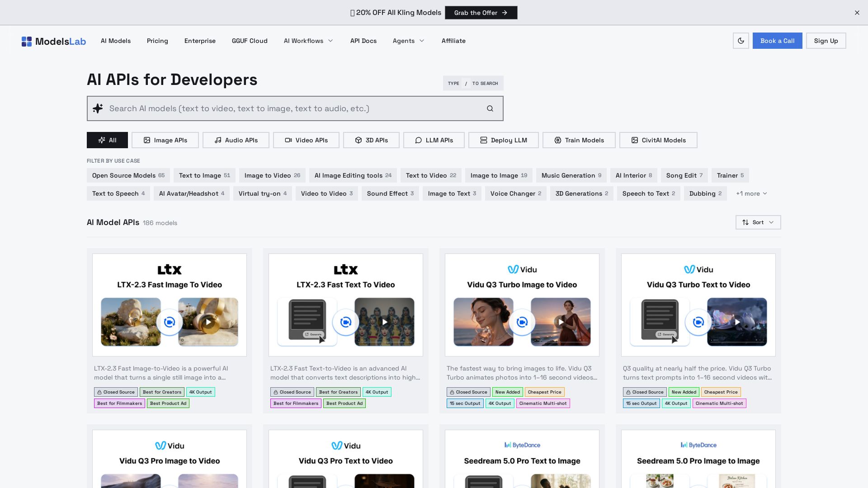Click Vidu logo on Q3 Pro Text to Video card
This screenshot has height=488, width=868.
tap(346, 446)
